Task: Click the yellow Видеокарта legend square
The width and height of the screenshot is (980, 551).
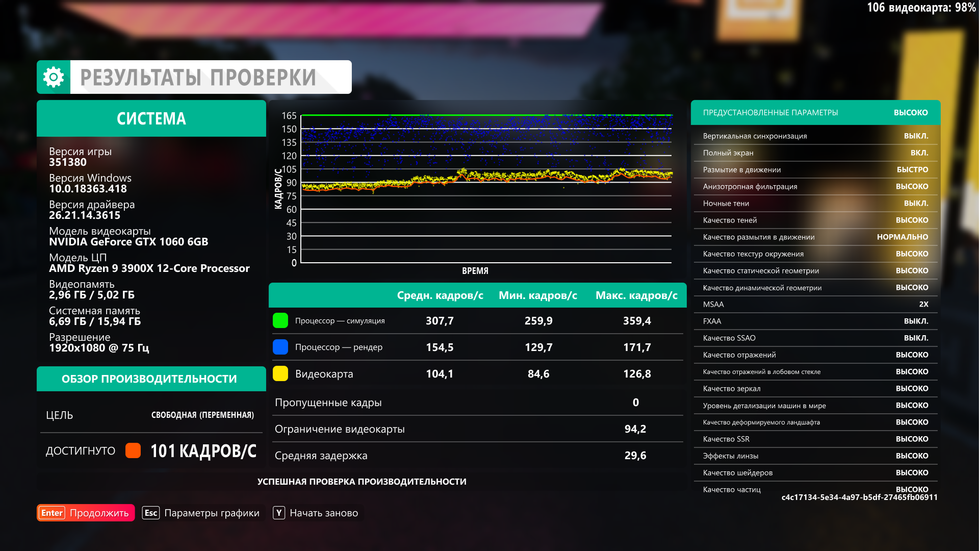Action: [280, 373]
